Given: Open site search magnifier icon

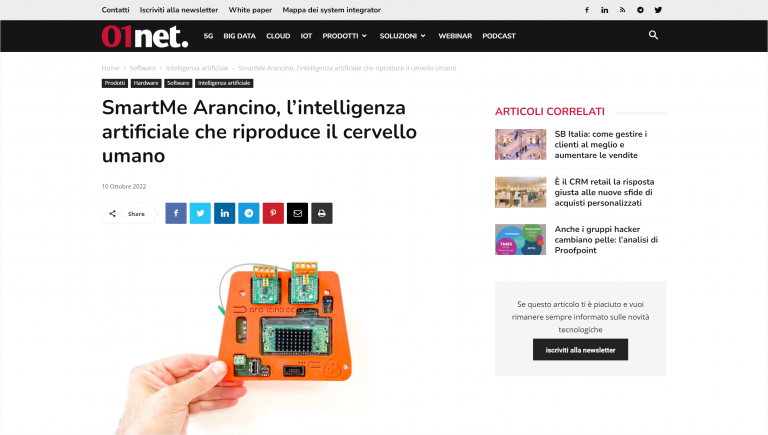Looking at the screenshot, I should pyautogui.click(x=653, y=35).
